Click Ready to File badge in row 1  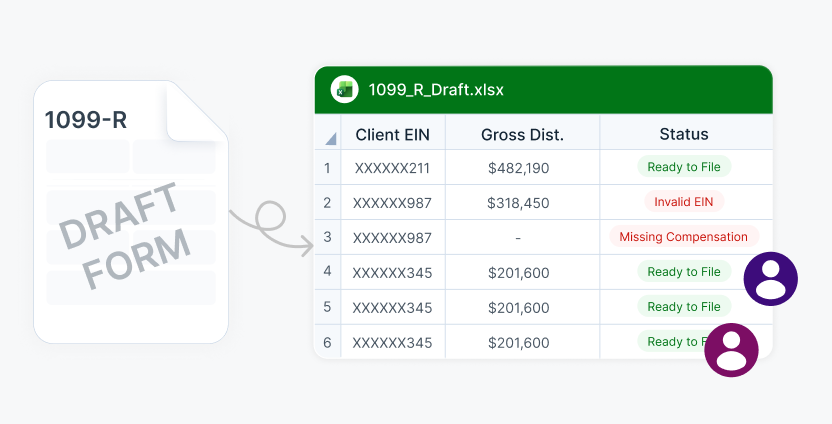pos(684,167)
